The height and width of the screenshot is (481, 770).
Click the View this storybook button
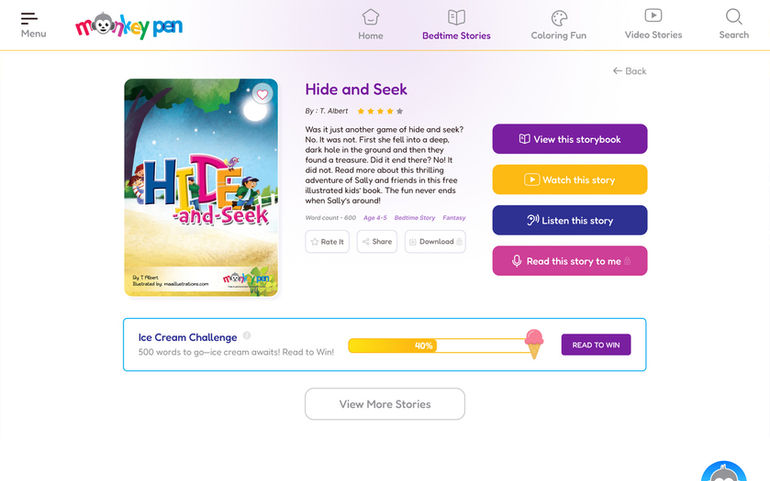point(570,139)
